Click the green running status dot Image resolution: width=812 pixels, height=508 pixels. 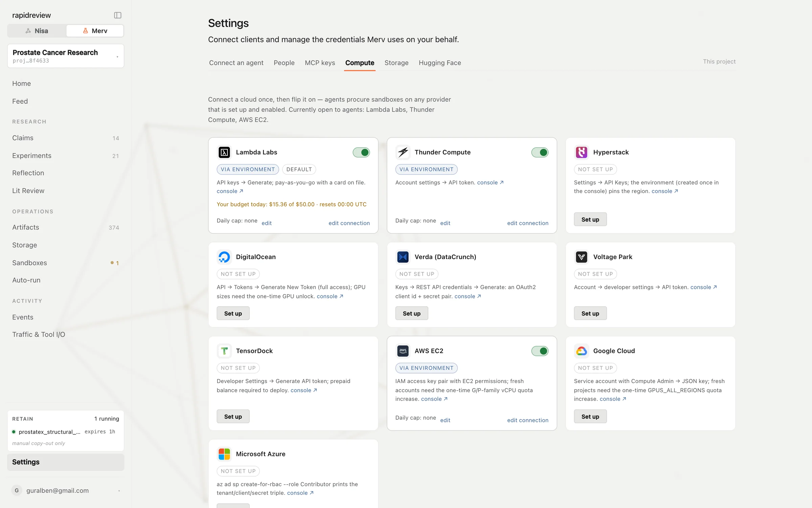point(14,432)
